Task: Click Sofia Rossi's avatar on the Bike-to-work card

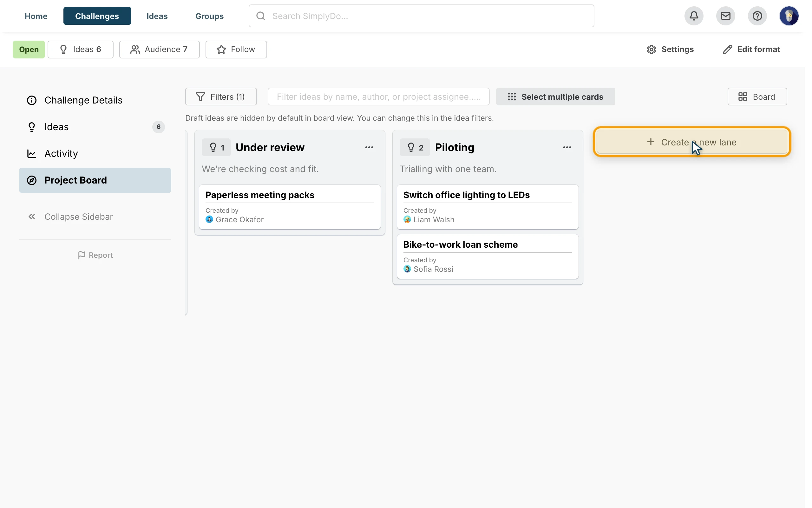Action: coord(407,269)
